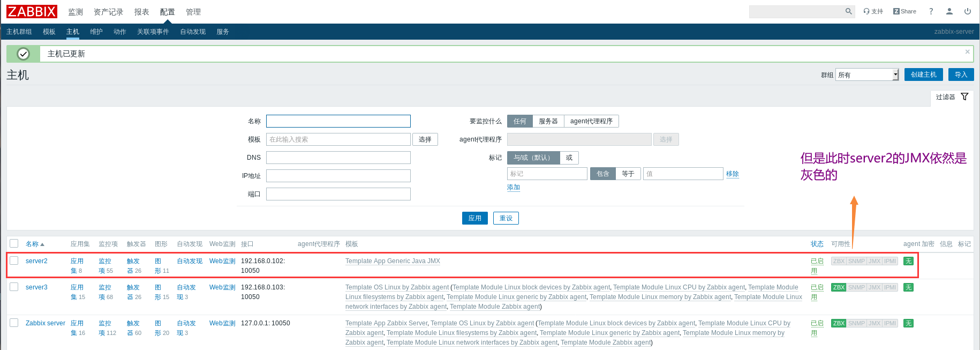The width and height of the screenshot is (980, 350).
Task: Click server2 IPMI availability badge
Action: coord(890,261)
